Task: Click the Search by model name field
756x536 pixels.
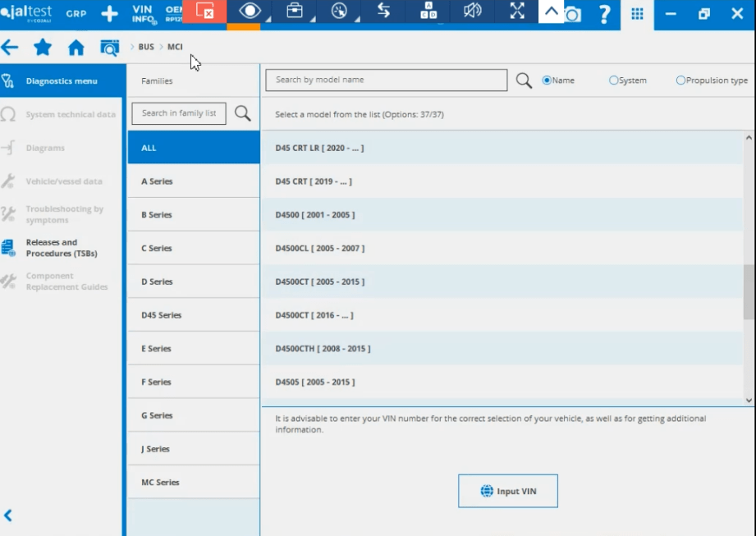Action: tap(387, 80)
